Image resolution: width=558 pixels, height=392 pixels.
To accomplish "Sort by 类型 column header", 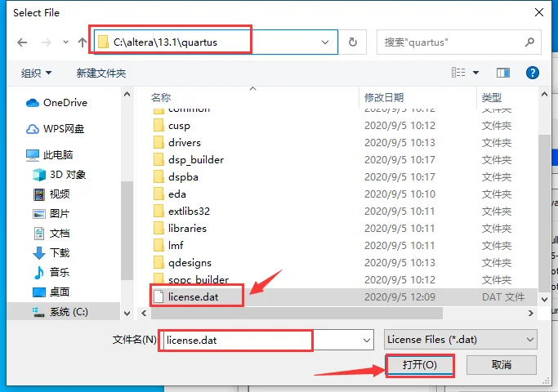I will click(492, 97).
